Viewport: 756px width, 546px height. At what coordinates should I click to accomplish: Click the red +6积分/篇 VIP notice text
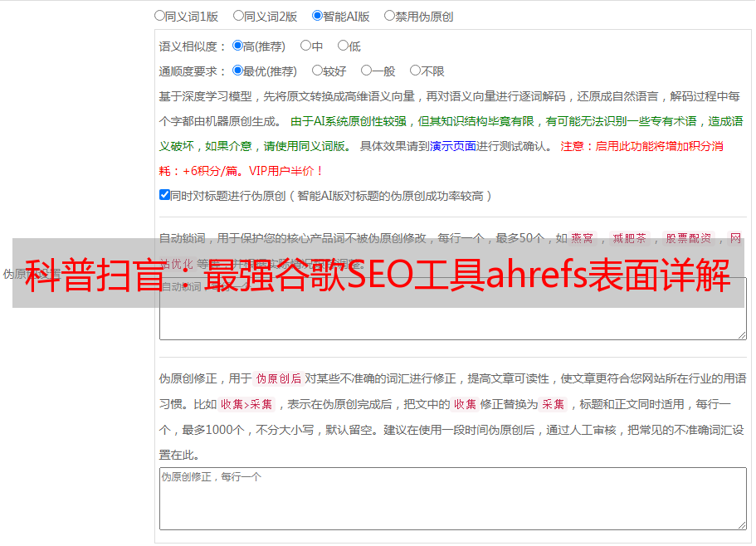[240, 171]
